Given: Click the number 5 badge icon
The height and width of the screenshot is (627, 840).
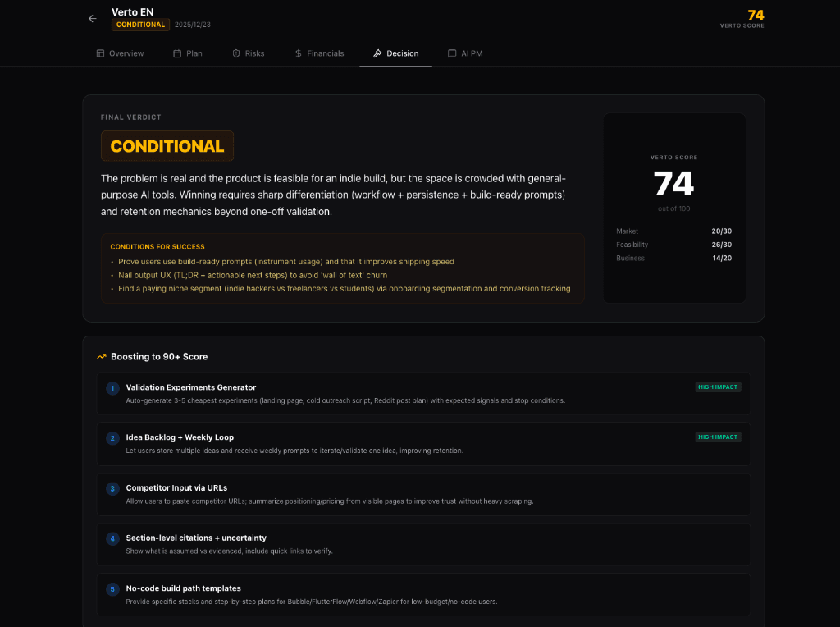Looking at the screenshot, I should 112,589.
